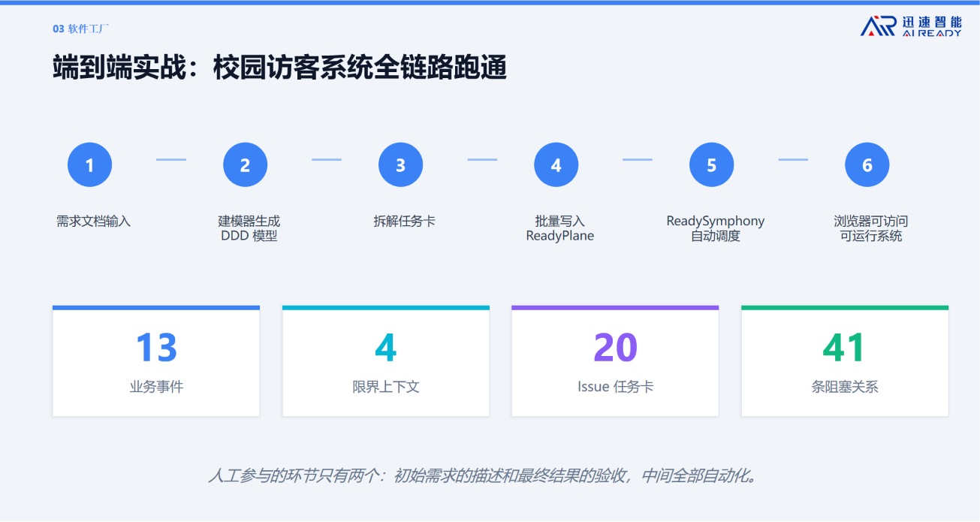
Task: Click the '限界上下文' card label
Action: click(x=385, y=387)
